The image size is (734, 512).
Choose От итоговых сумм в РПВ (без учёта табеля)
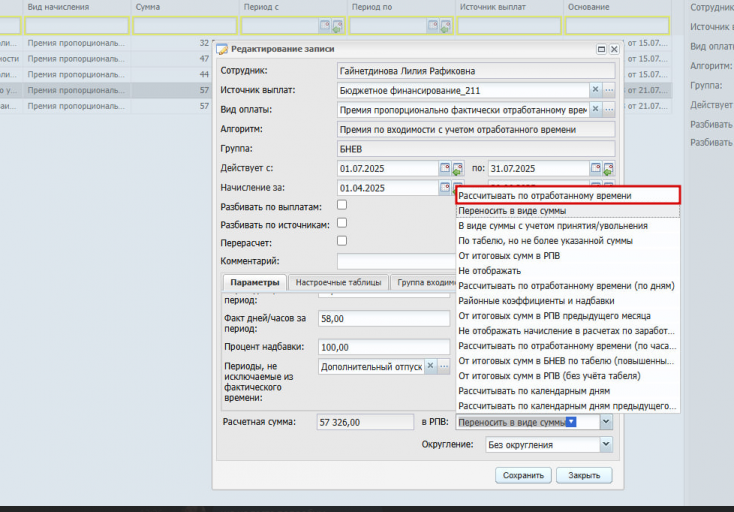tap(568, 376)
